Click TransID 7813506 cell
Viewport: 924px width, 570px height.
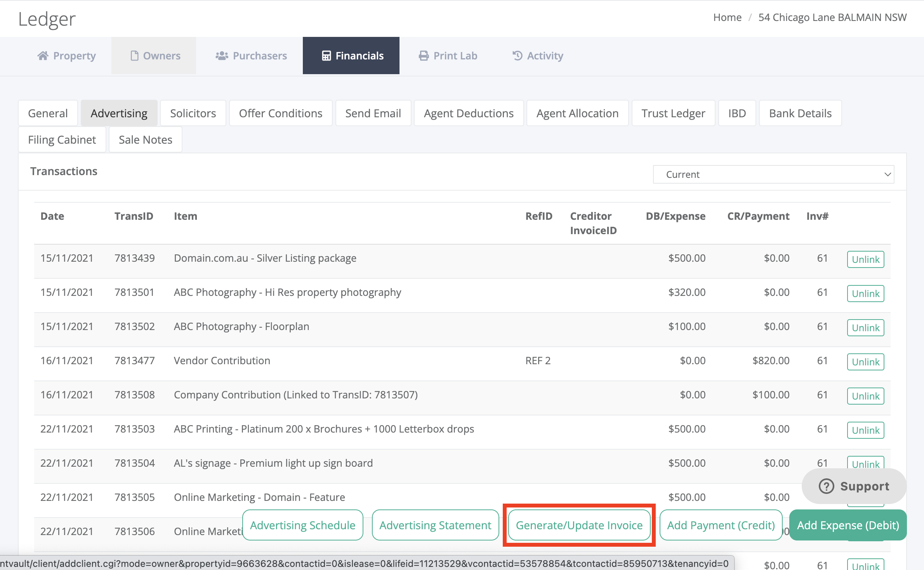click(x=135, y=532)
